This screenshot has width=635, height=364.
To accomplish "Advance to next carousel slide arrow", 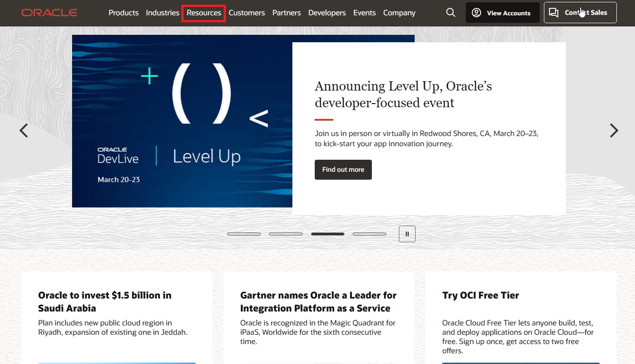I will click(614, 130).
